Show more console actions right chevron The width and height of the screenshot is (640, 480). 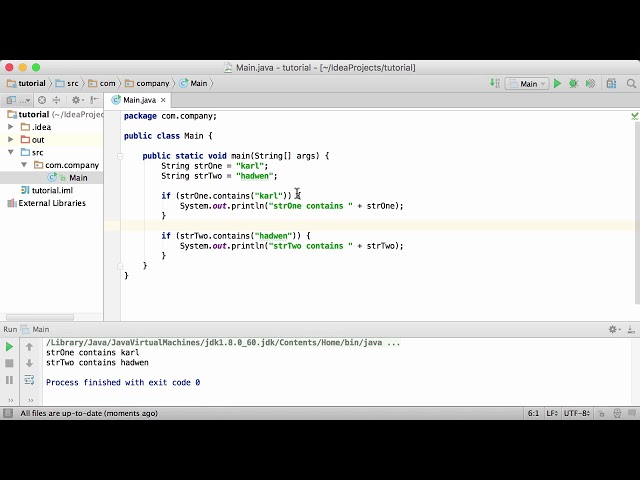[x=31, y=400]
